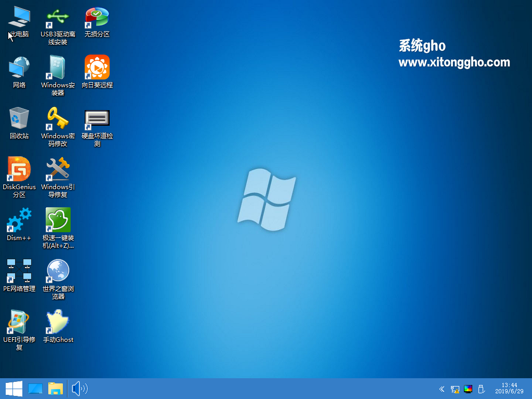This screenshot has width=532, height=399.
Task: Click the network warning tray icon
Action: [x=455, y=389]
